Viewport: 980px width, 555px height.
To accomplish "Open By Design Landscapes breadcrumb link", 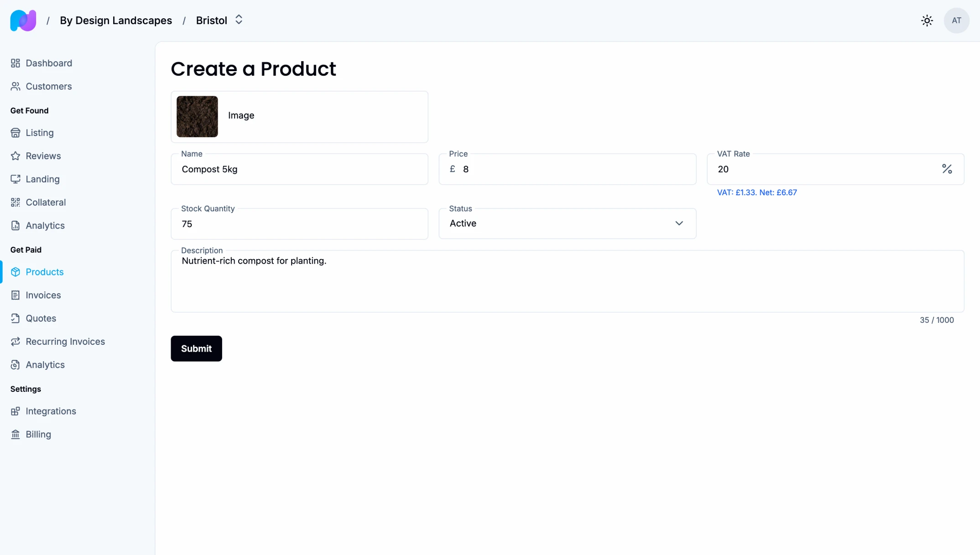I will pos(116,20).
